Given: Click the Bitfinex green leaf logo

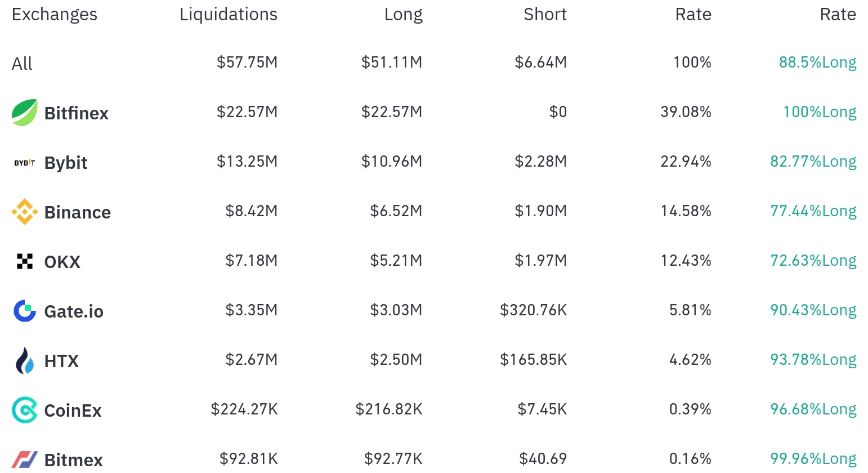Looking at the screenshot, I should [25, 113].
